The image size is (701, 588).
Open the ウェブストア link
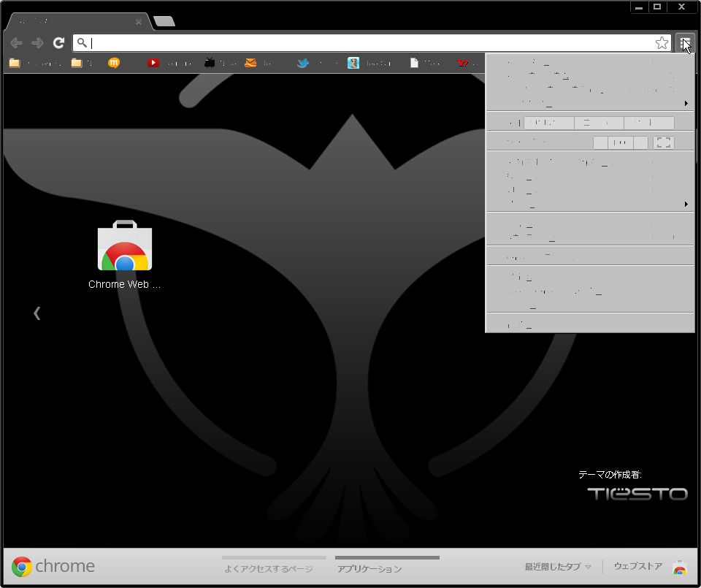[637, 566]
